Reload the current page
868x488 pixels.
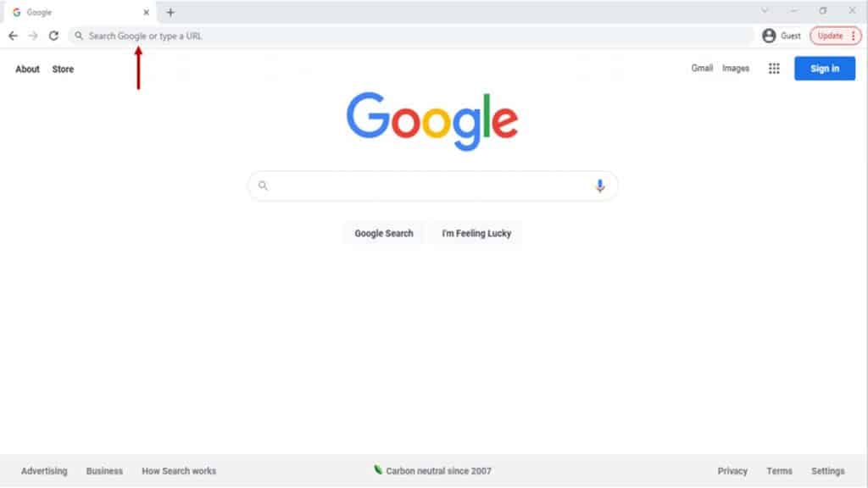[53, 36]
